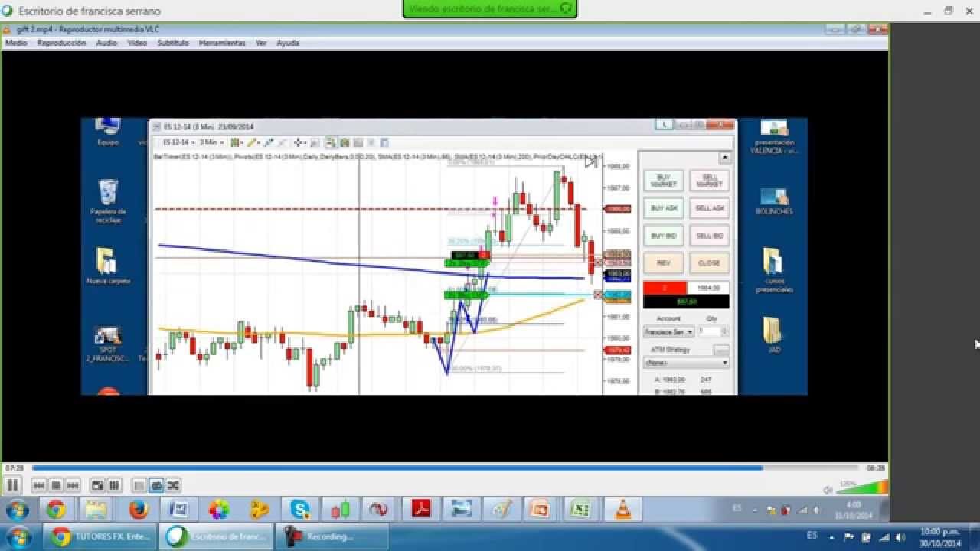Viewport: 980px width, 551px height.
Task: Open the BOUNCHES desktop file
Action: (774, 201)
